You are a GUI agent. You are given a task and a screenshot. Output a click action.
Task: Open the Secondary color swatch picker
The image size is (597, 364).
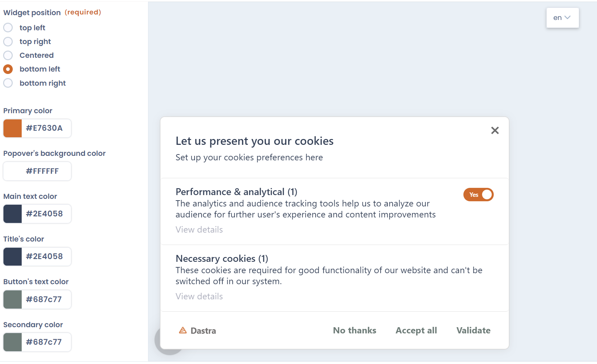click(x=12, y=342)
